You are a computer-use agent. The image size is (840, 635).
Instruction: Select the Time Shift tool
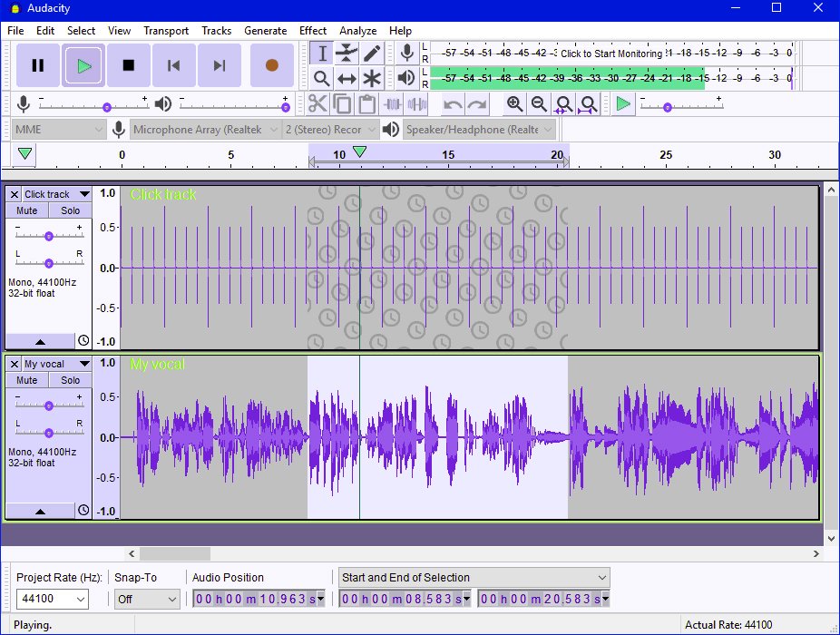[347, 79]
